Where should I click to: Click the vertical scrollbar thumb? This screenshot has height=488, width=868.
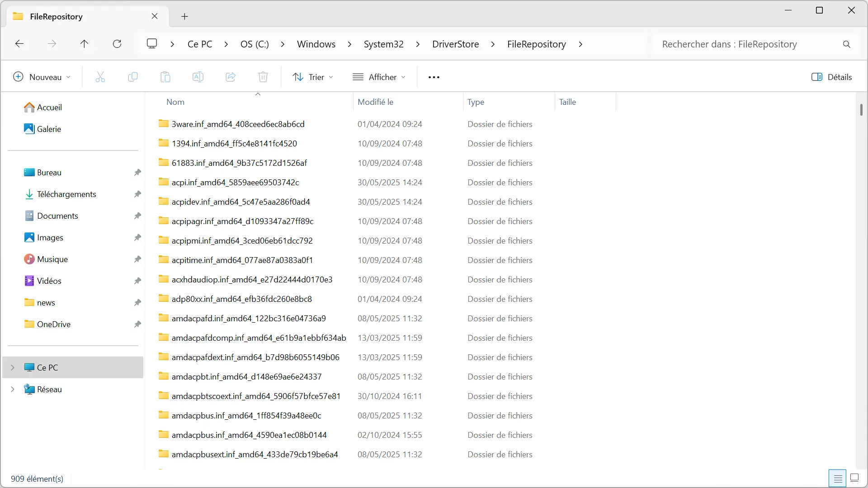click(861, 109)
